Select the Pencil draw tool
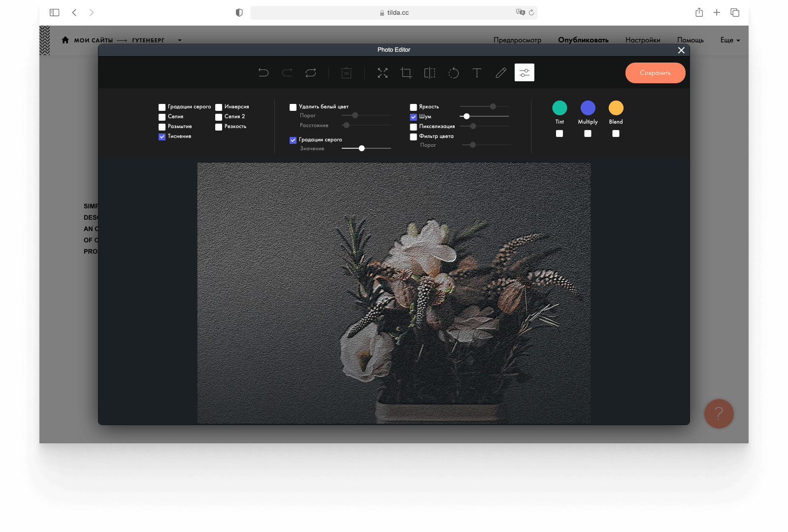The image size is (788, 532). click(501, 73)
